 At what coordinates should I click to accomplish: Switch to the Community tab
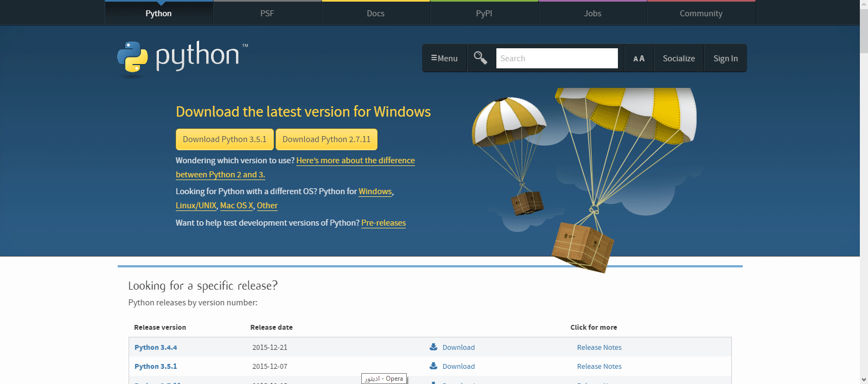point(701,13)
